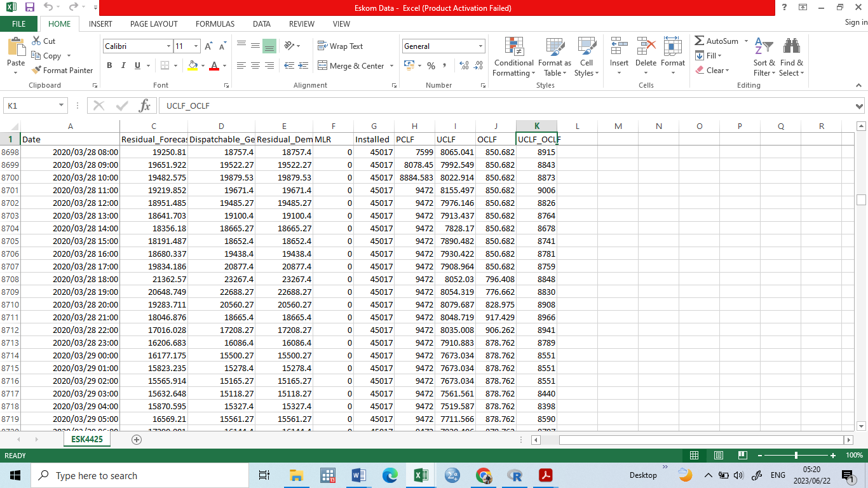
Task: Save workbook from Quick Access Toolbar
Action: [29, 8]
